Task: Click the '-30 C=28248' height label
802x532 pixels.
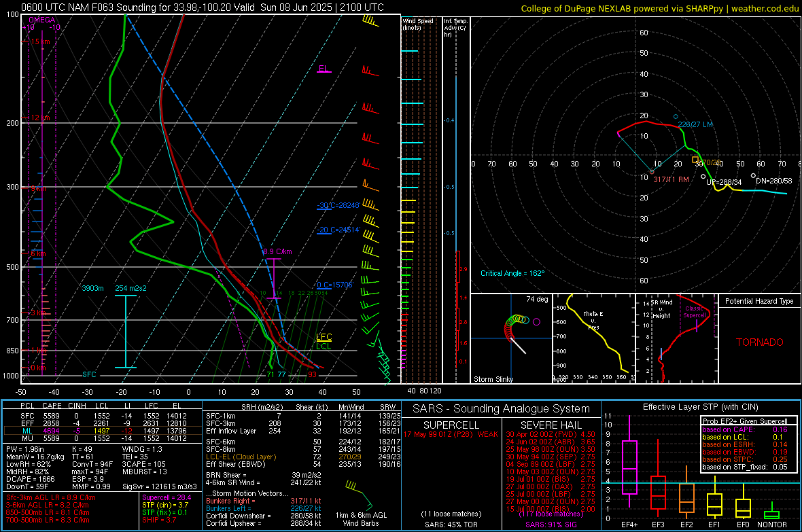Action: [x=338, y=205]
